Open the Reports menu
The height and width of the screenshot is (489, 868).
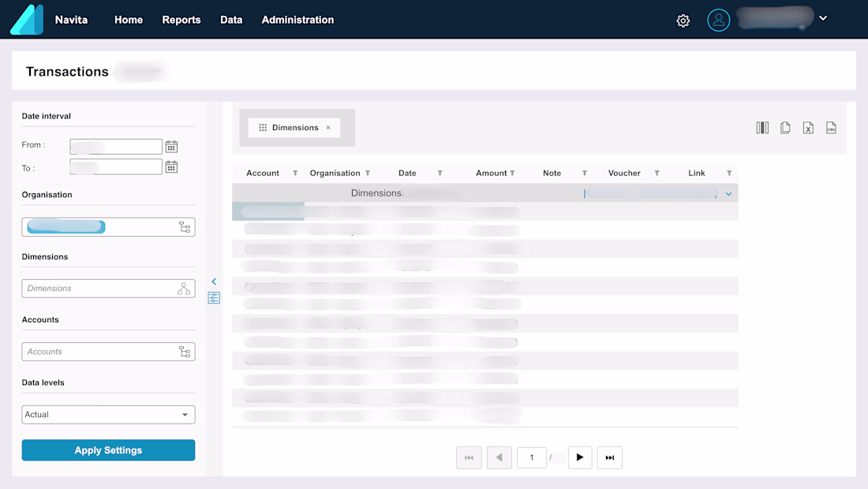pyautogui.click(x=181, y=20)
